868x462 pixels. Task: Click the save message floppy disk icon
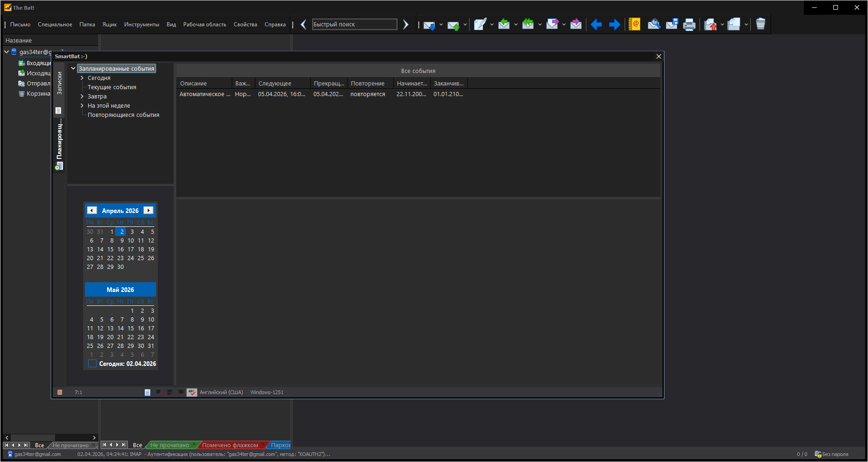coord(672,24)
